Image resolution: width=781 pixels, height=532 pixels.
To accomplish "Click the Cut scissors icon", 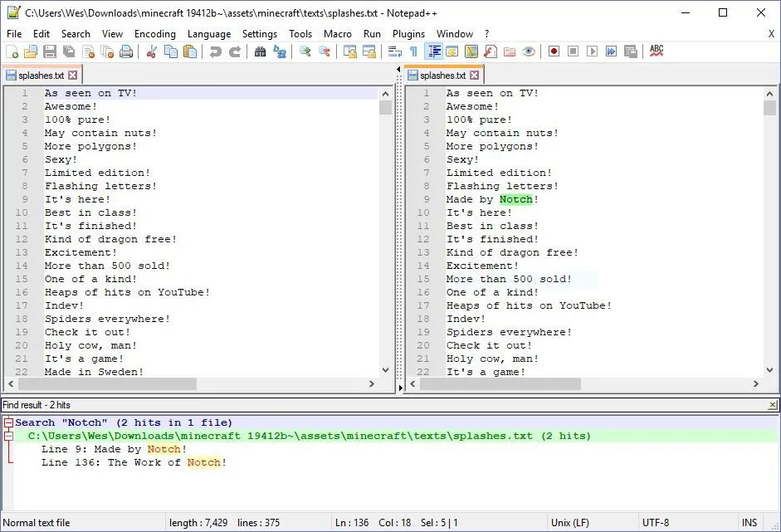I will coord(151,51).
